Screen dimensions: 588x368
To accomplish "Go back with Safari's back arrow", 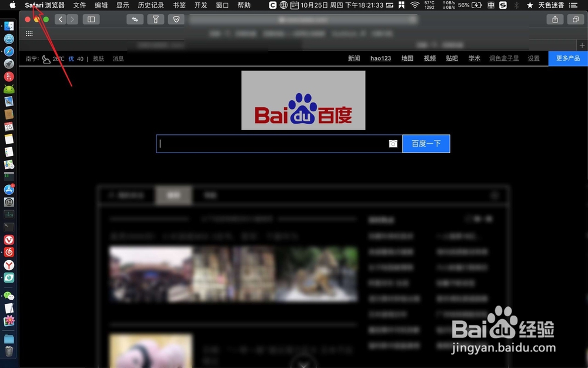I will (x=61, y=19).
